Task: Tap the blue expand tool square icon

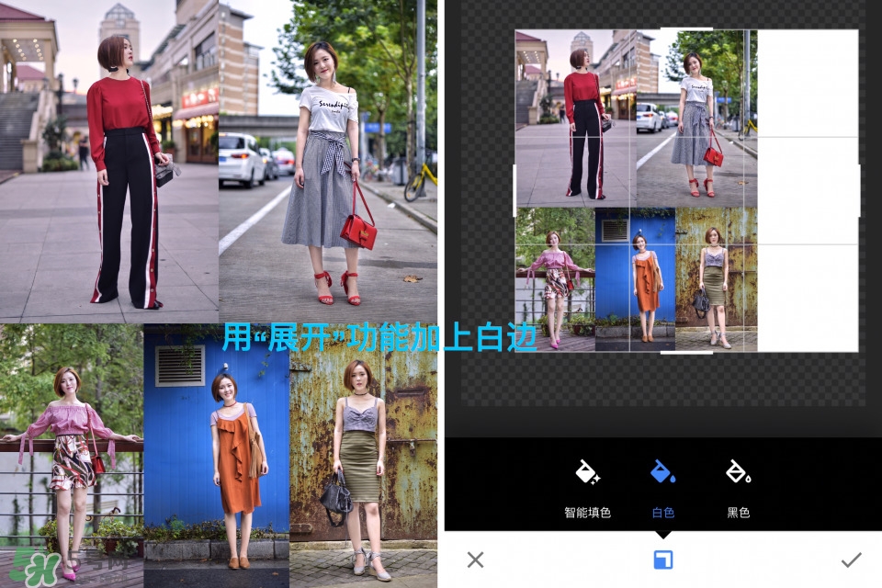Action: (x=662, y=560)
